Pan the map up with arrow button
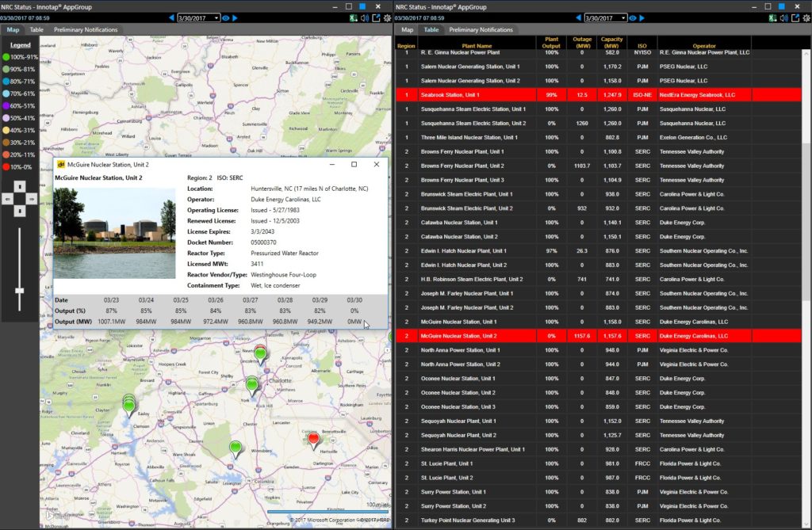Image resolution: width=812 pixels, height=530 pixels. coord(20,186)
